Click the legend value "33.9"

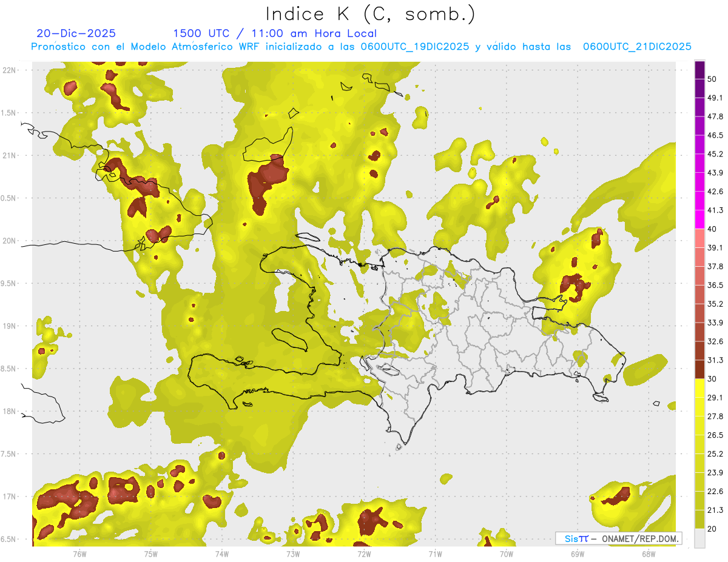(x=716, y=323)
